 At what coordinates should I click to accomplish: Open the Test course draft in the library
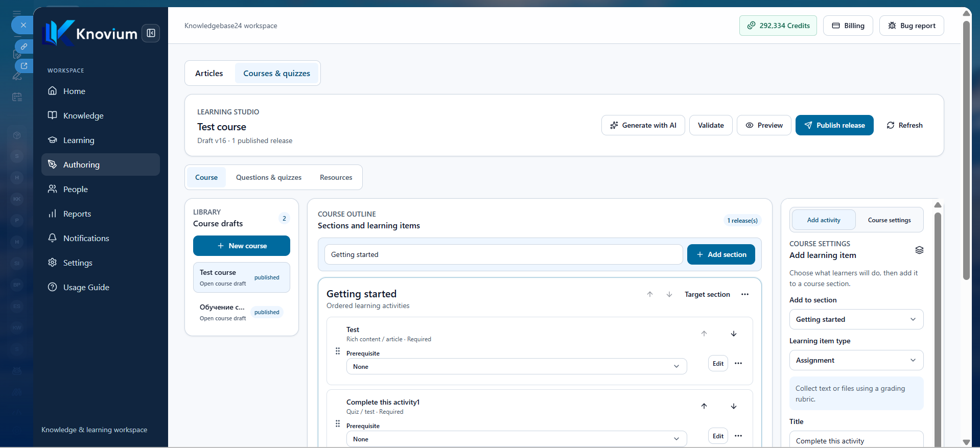pyautogui.click(x=242, y=277)
